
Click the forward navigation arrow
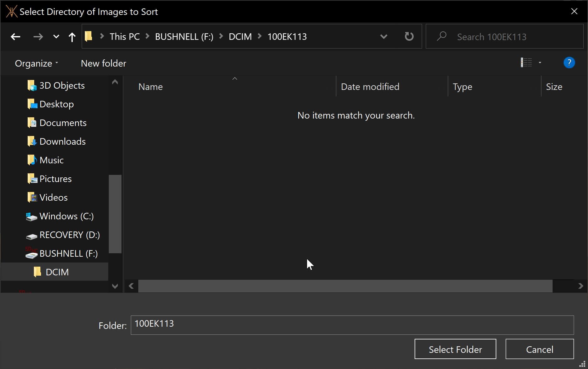click(x=38, y=37)
